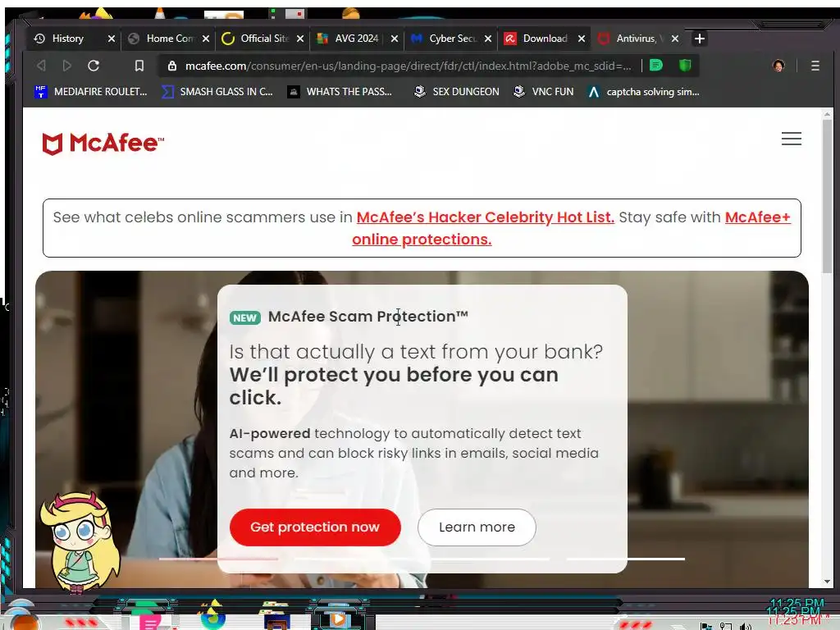840x630 pixels.
Task: Click the page vertical scrollbar thumb
Action: tap(827, 195)
